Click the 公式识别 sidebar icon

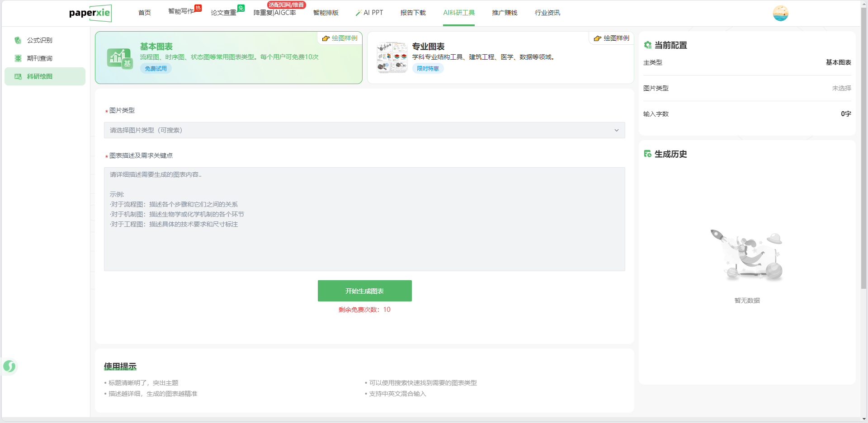[x=18, y=40]
